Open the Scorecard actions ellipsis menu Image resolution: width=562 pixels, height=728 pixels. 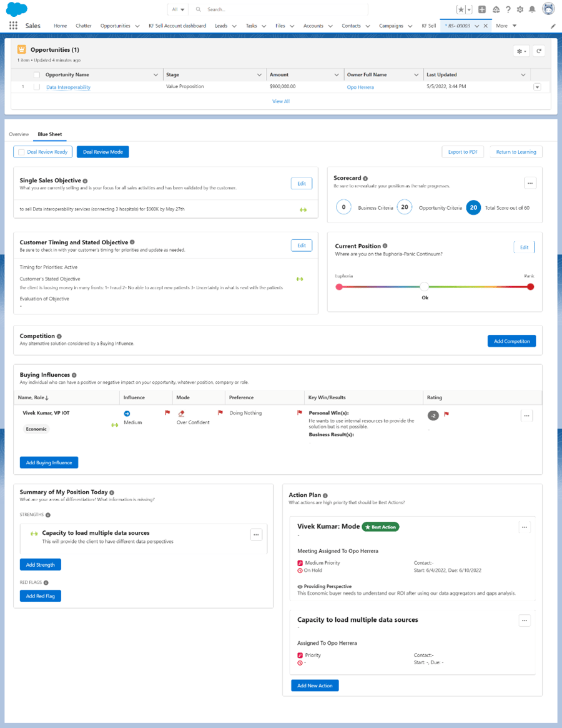point(530,182)
